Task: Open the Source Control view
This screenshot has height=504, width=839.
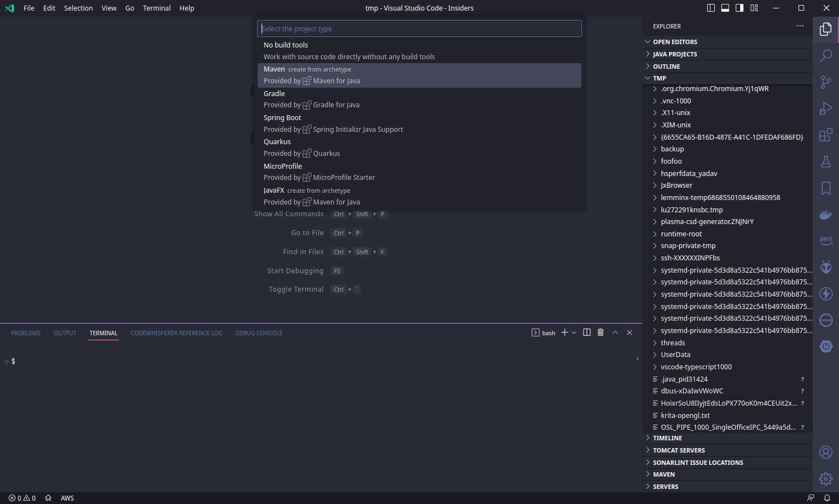Action: [826, 82]
